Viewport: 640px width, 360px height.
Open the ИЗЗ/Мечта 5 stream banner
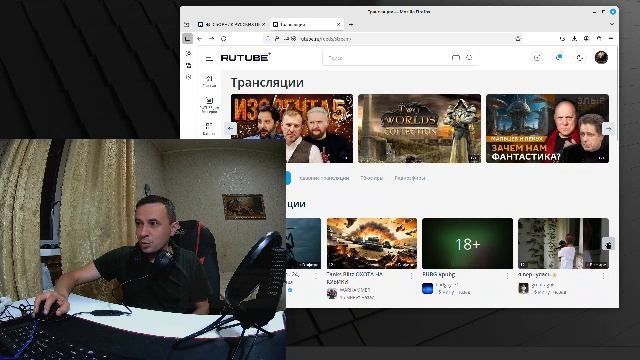pos(292,129)
